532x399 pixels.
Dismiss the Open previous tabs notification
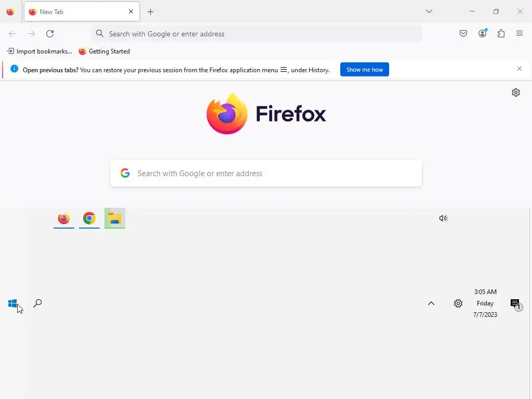pos(519,69)
